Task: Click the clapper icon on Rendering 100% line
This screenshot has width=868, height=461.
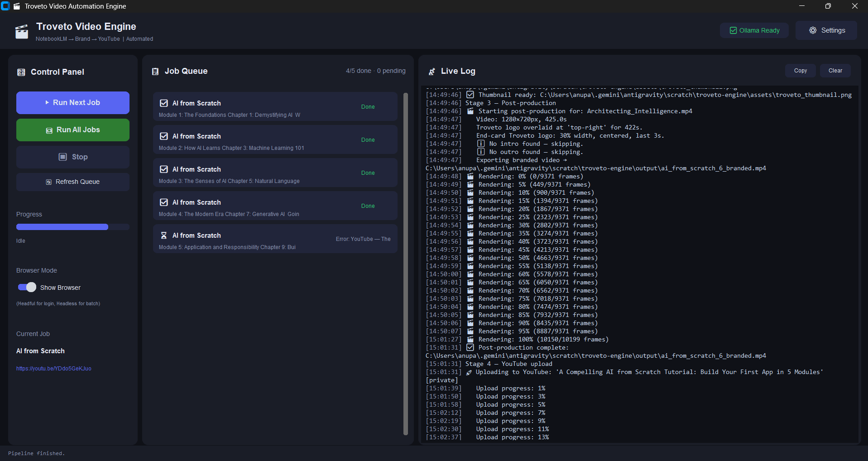Action: [470, 339]
